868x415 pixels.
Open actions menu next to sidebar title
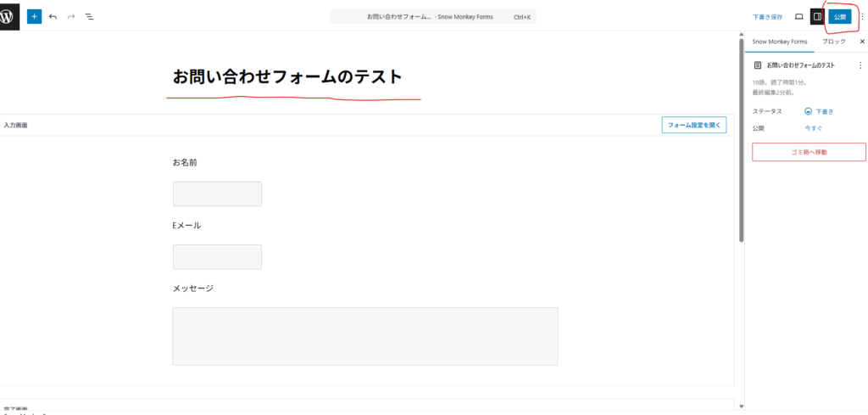(x=860, y=65)
